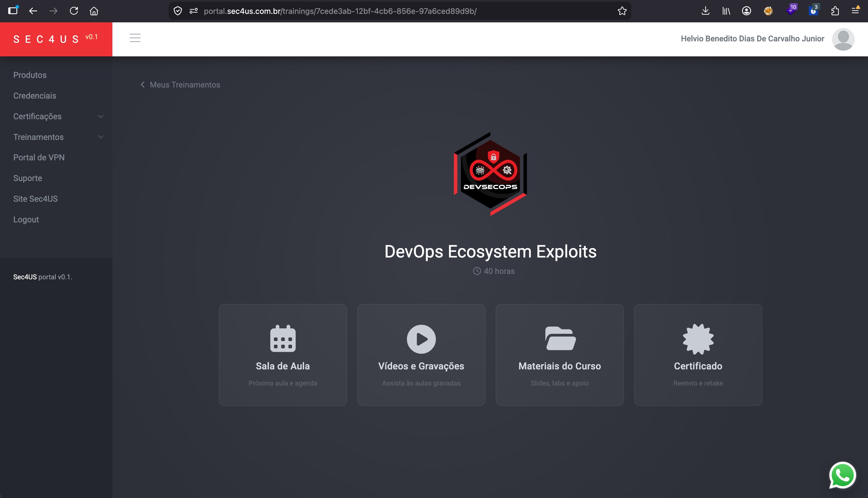Open the purple extension with badge 10
This screenshot has height=498, width=868.
791,10
